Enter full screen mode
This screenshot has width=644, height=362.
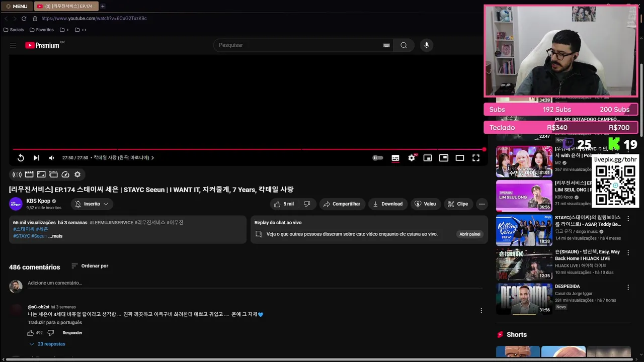[x=476, y=158]
